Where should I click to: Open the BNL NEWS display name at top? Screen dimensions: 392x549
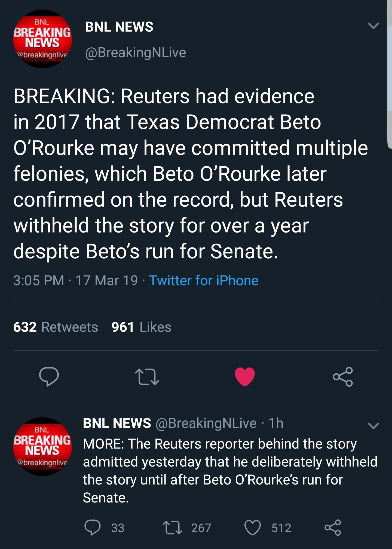[x=119, y=27]
